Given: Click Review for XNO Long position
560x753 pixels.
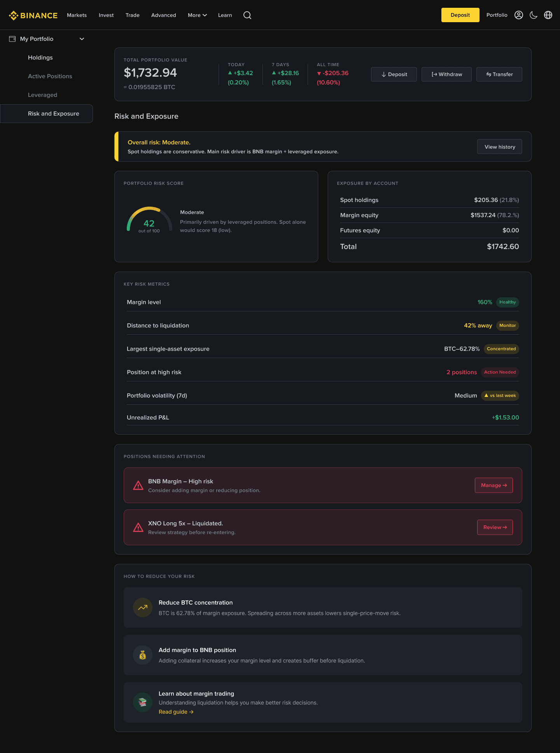Looking at the screenshot, I should [495, 527].
